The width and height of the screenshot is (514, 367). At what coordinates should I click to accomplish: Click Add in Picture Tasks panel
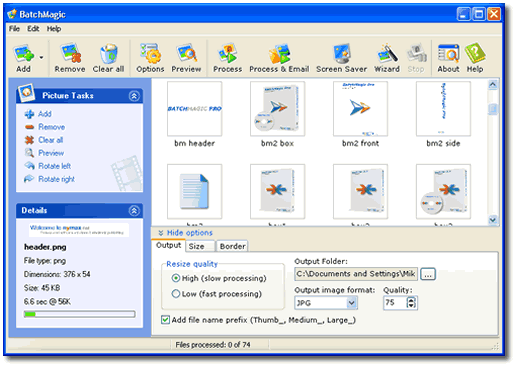coord(45,114)
